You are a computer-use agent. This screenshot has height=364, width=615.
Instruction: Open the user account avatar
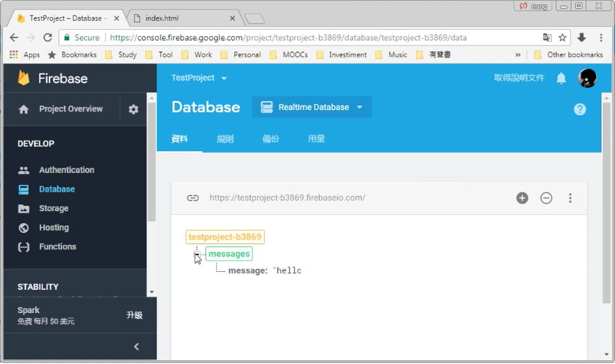point(587,78)
